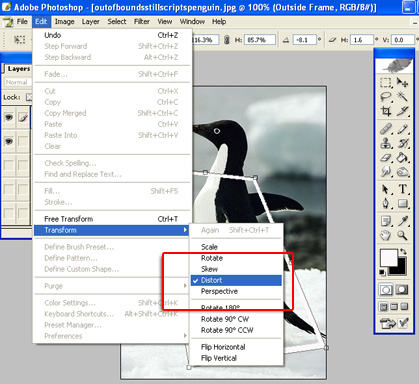Select the Zoom magnifier tool
Screen dimensions: 419x384
(x=402, y=235)
